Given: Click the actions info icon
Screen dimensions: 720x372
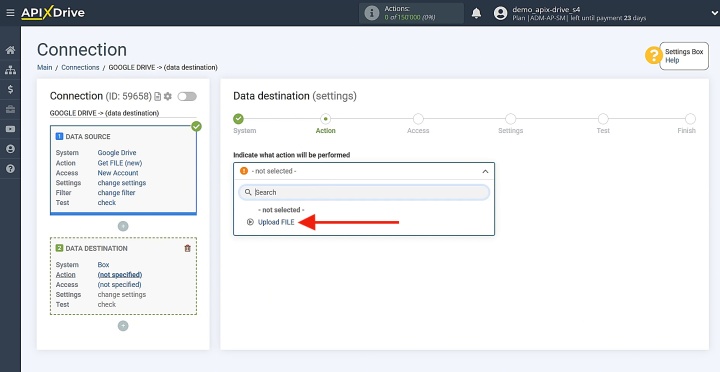Looking at the screenshot, I should click(x=371, y=13).
